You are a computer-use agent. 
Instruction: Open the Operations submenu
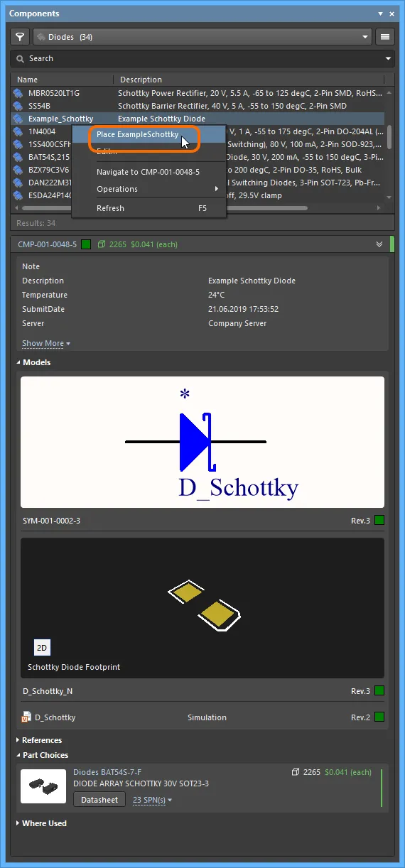pos(149,189)
